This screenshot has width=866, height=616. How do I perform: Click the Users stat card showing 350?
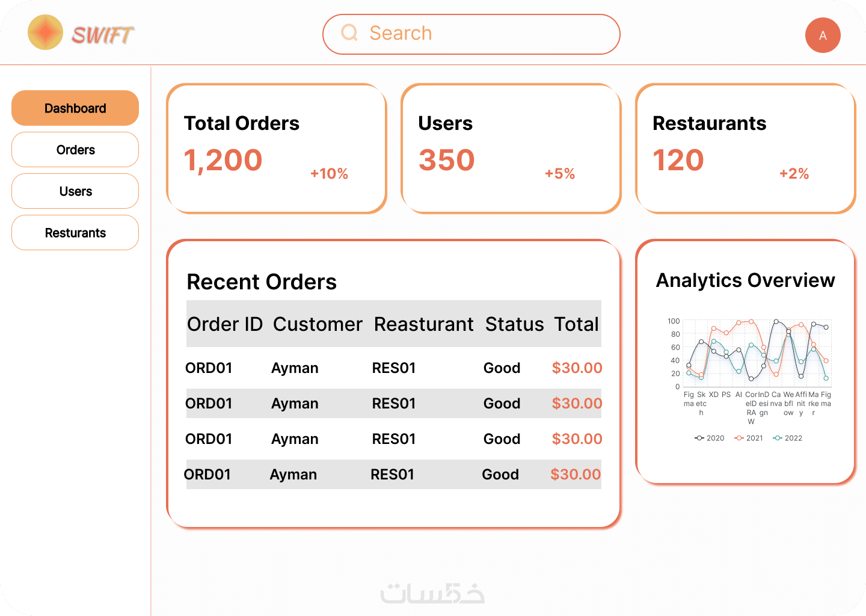tap(511, 149)
